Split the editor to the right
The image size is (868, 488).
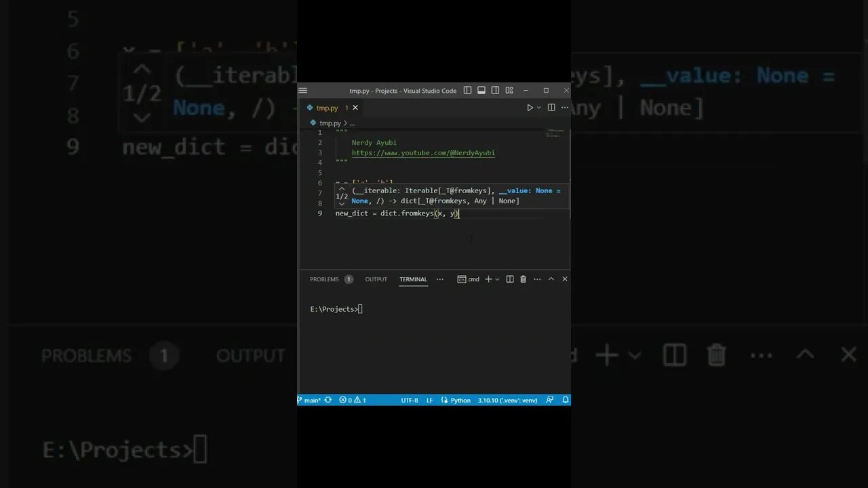click(x=551, y=108)
